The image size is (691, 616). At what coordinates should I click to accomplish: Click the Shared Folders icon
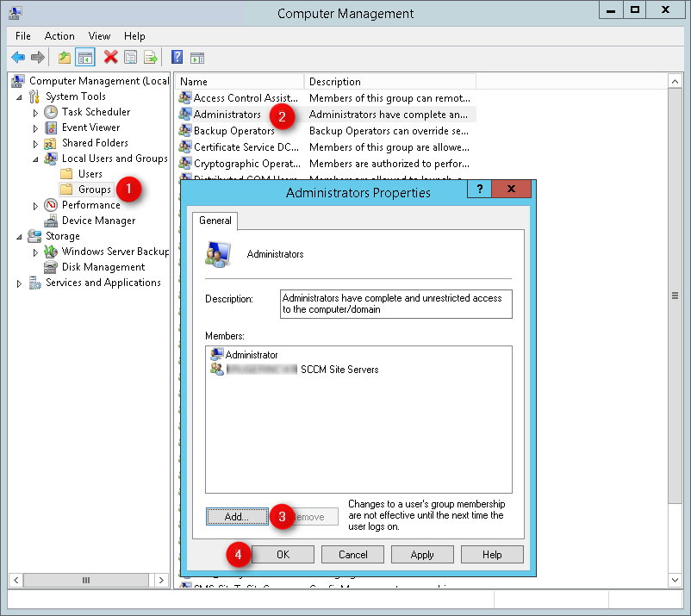point(50,143)
